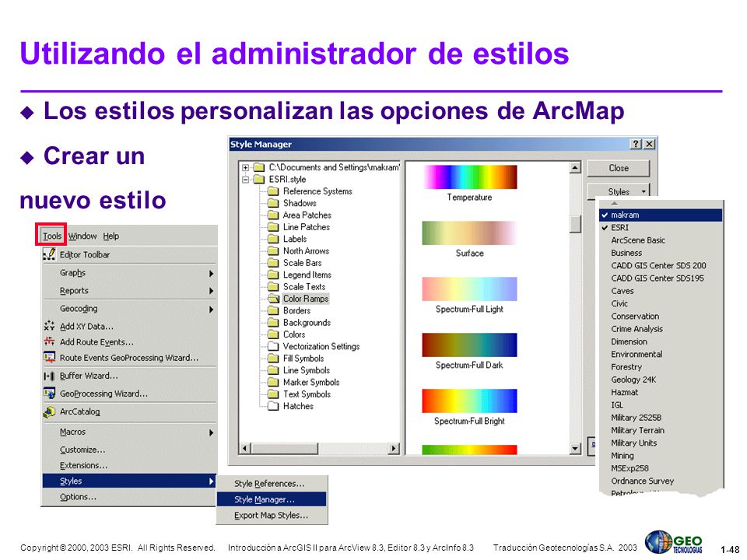Click the Legend Items folder icon
The image size is (747, 560).
273,275
